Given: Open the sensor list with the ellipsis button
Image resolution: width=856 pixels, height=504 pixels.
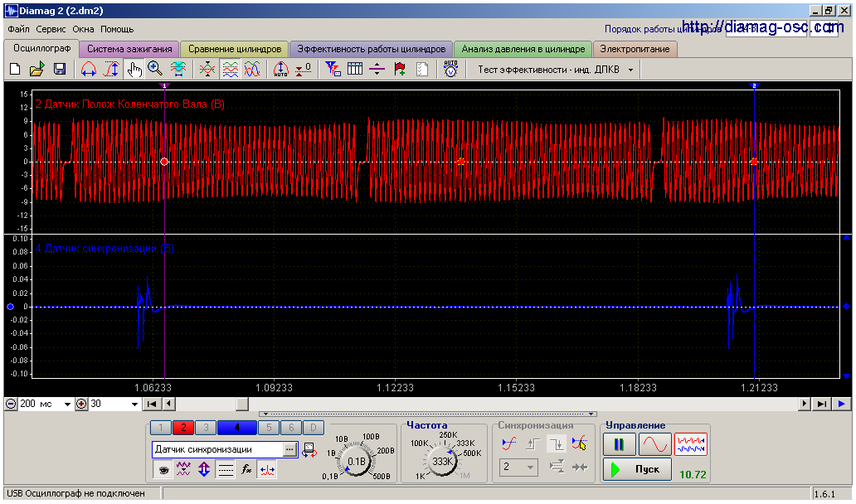Looking at the screenshot, I should [289, 450].
